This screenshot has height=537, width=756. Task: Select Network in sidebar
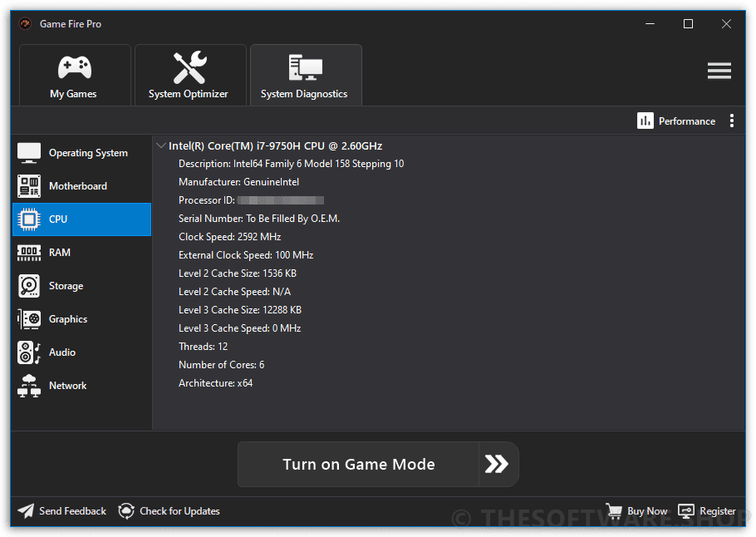tap(81, 386)
